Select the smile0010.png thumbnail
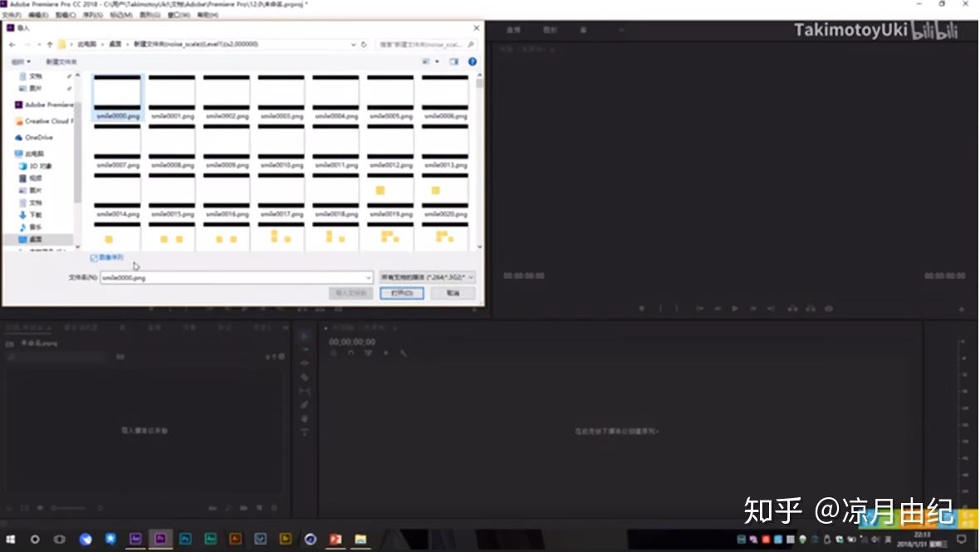Viewport: 980px width, 552px height. (x=282, y=146)
